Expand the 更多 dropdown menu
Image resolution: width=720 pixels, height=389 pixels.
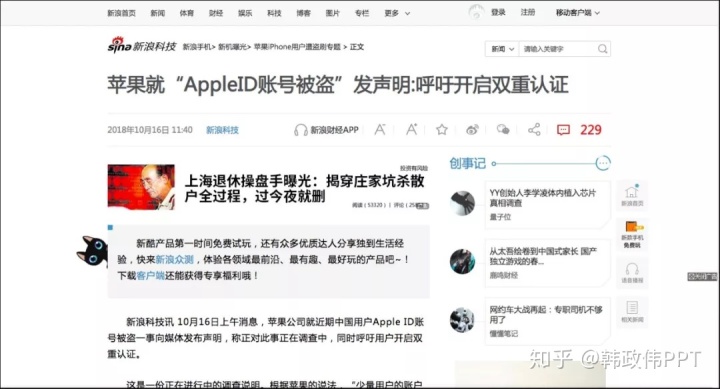pos(397,13)
